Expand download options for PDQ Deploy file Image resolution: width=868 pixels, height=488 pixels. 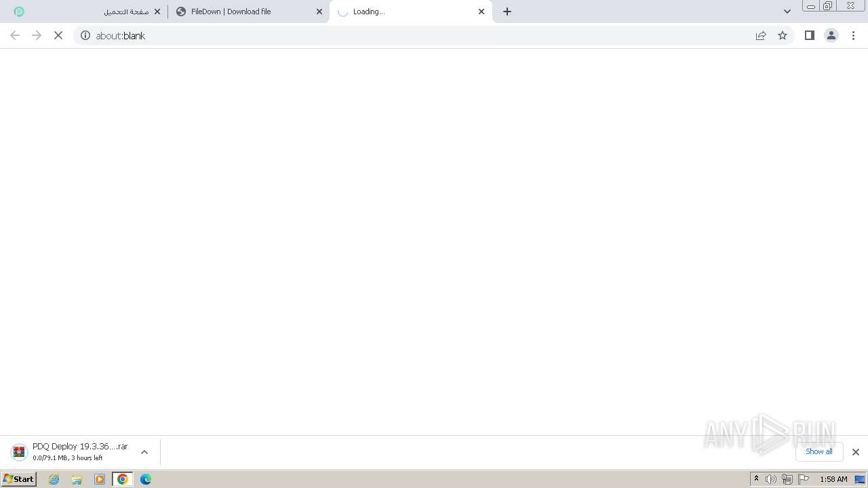click(144, 452)
